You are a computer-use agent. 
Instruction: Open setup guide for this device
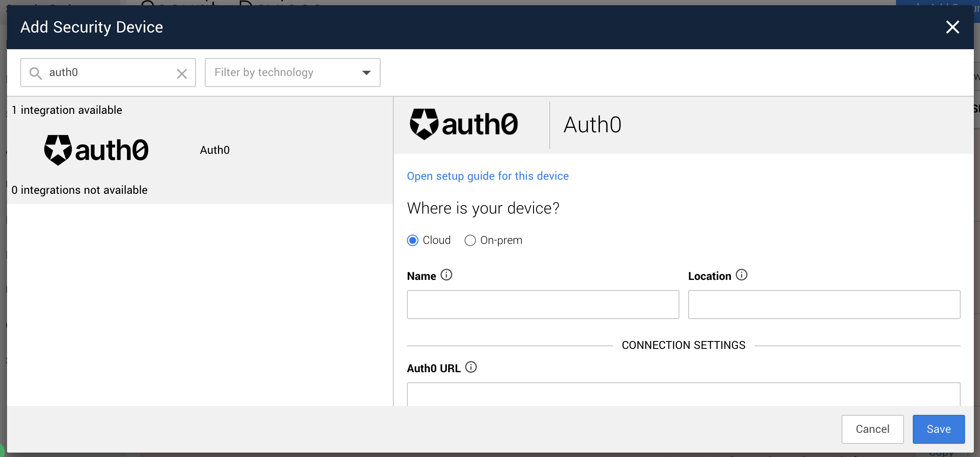488,176
